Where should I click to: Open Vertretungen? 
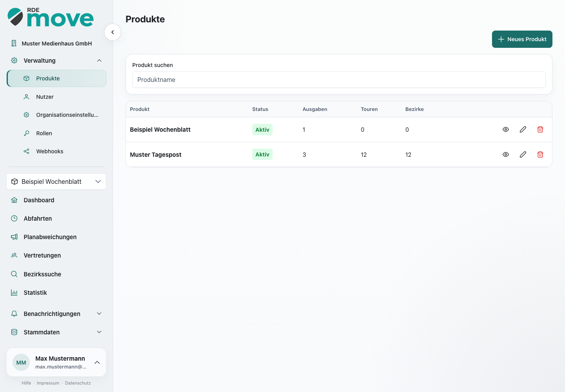pyautogui.click(x=56, y=255)
